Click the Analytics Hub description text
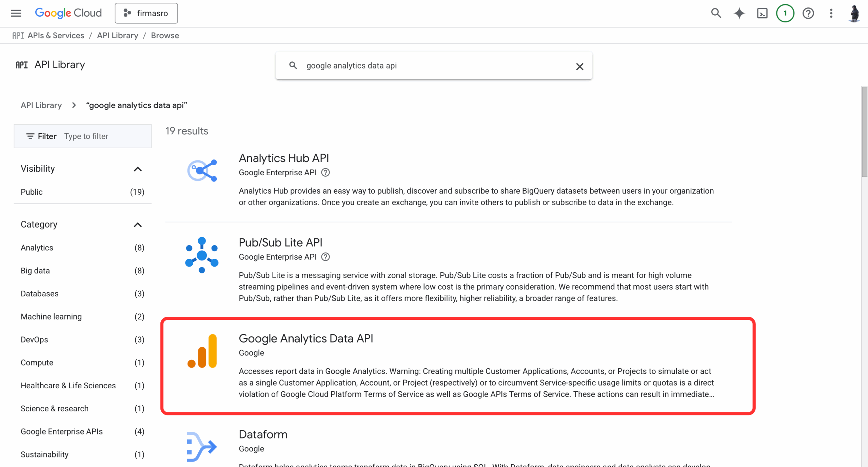 tap(476, 197)
